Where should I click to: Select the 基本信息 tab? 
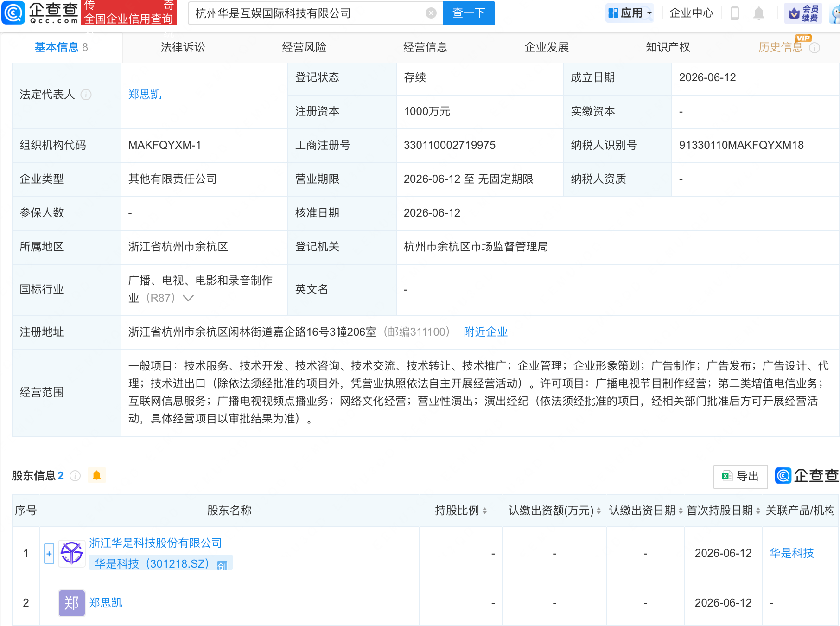[61, 47]
